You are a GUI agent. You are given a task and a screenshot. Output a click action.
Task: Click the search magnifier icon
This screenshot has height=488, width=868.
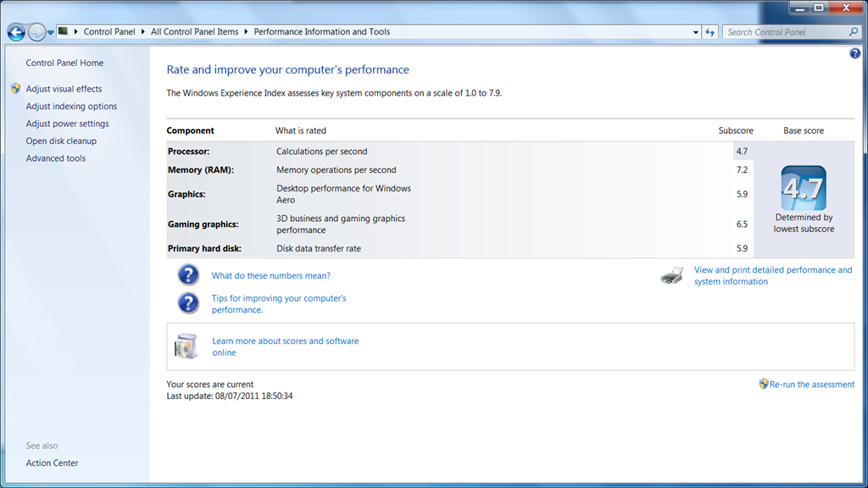click(x=854, y=32)
